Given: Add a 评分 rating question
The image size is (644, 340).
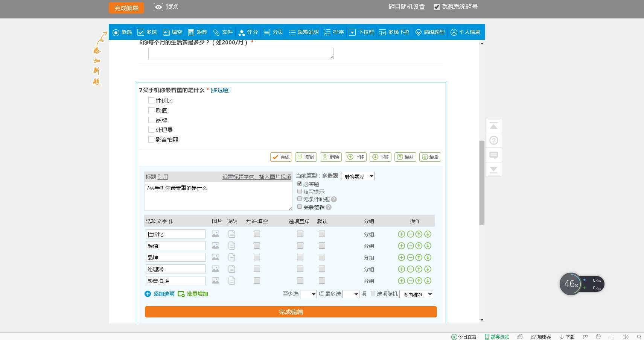Looking at the screenshot, I should click(x=248, y=32).
